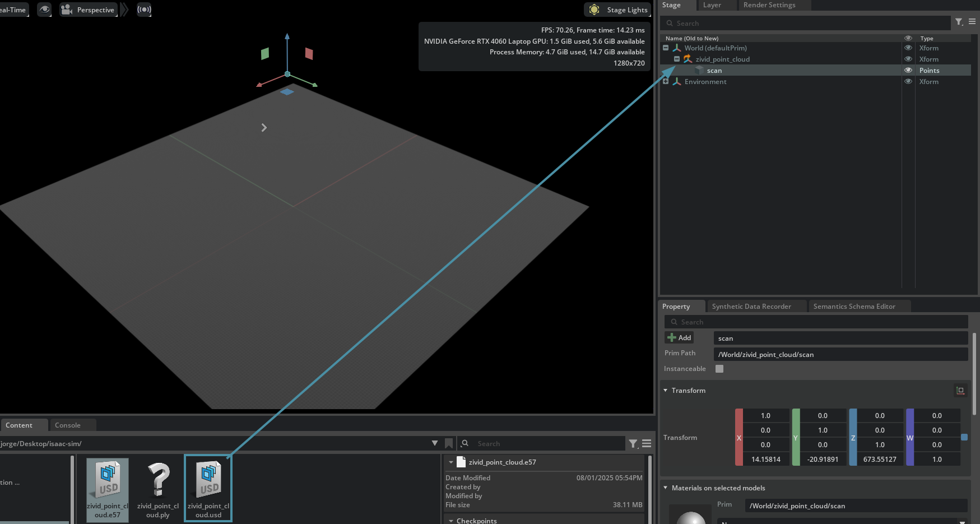The image size is (980, 524).
Task: Click the streaming broadcast icon in viewport toolbar
Action: 144,10
